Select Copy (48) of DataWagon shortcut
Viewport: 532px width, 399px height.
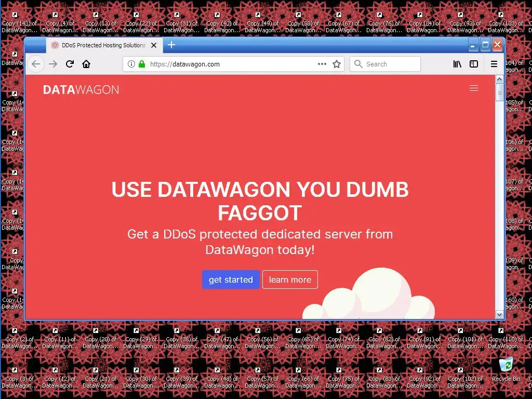pos(222,378)
